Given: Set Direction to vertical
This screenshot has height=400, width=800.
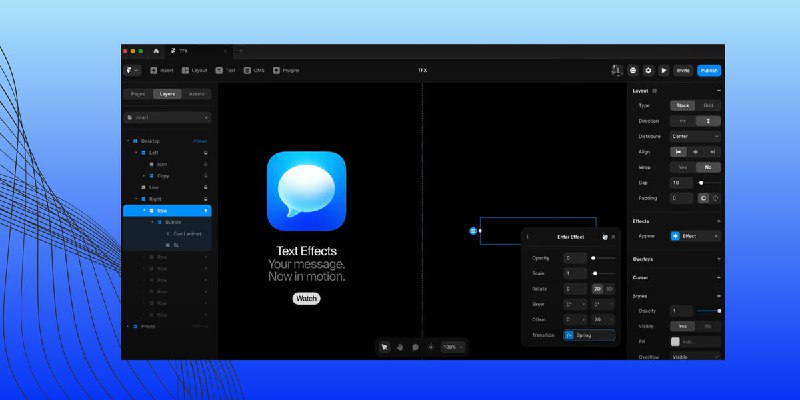Looking at the screenshot, I should pos(708,121).
